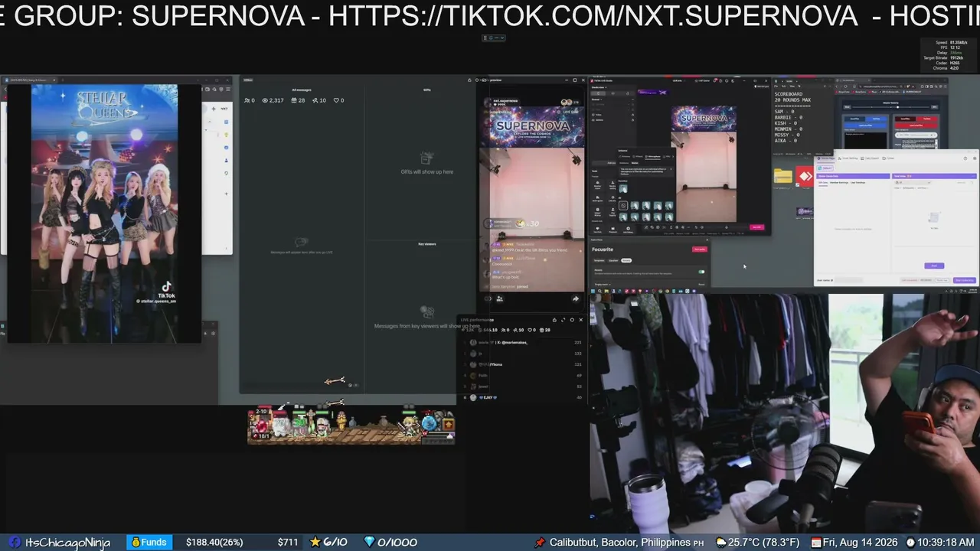Select the Templates tab in the Focusrite panel
Screen dimensions: 980x551
pyautogui.click(x=599, y=260)
